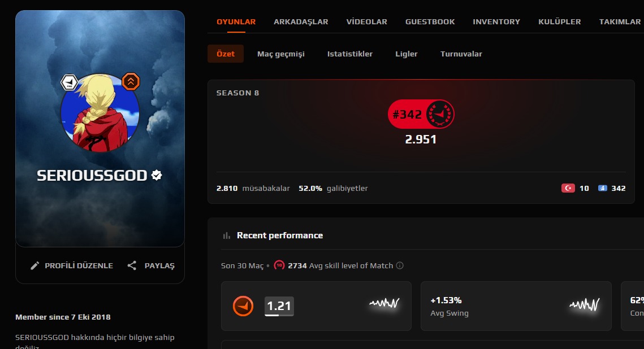This screenshot has width=644, height=349.
Task: Click the 1.21 rating value
Action: click(x=279, y=306)
